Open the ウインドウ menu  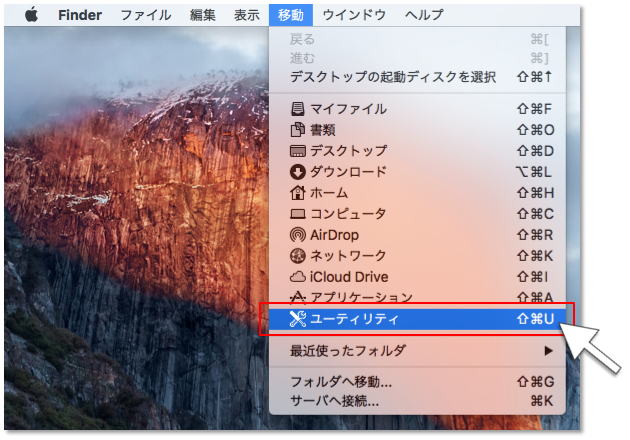[x=354, y=15]
